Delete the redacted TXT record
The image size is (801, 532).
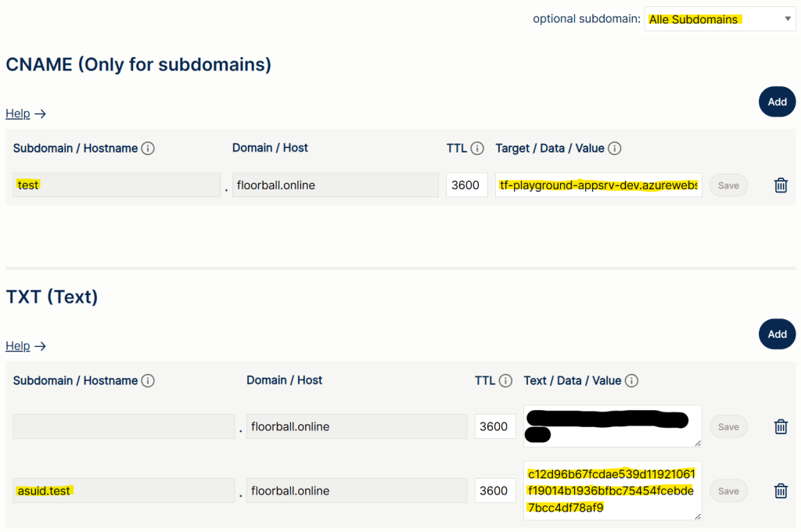pyautogui.click(x=780, y=426)
